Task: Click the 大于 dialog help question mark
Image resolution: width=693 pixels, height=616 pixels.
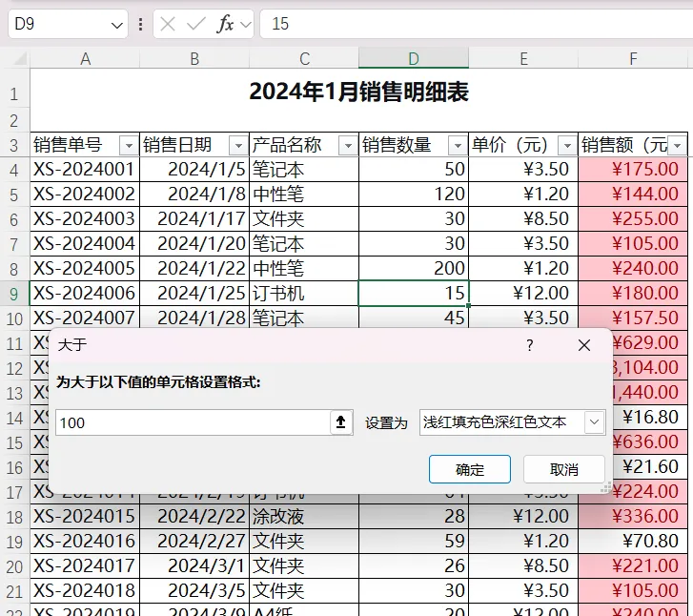Action: coord(530,345)
